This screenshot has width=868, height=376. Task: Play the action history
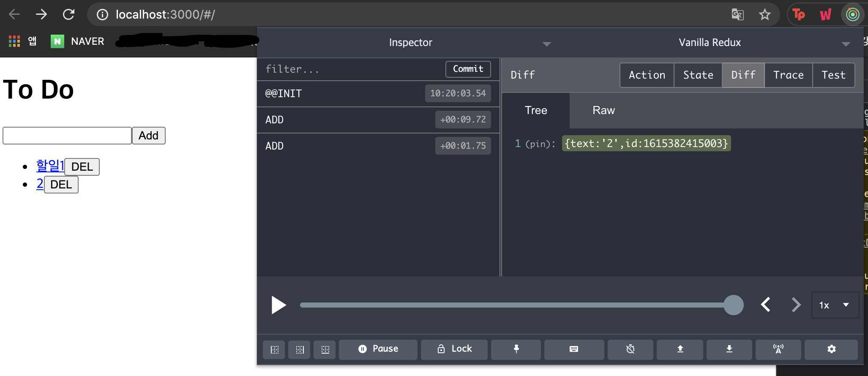[x=279, y=305]
